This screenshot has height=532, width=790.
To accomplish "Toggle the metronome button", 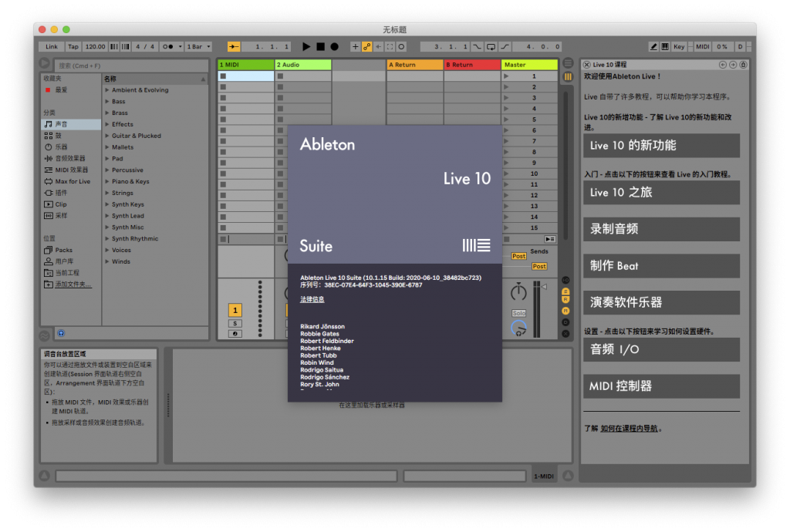I will [167, 46].
